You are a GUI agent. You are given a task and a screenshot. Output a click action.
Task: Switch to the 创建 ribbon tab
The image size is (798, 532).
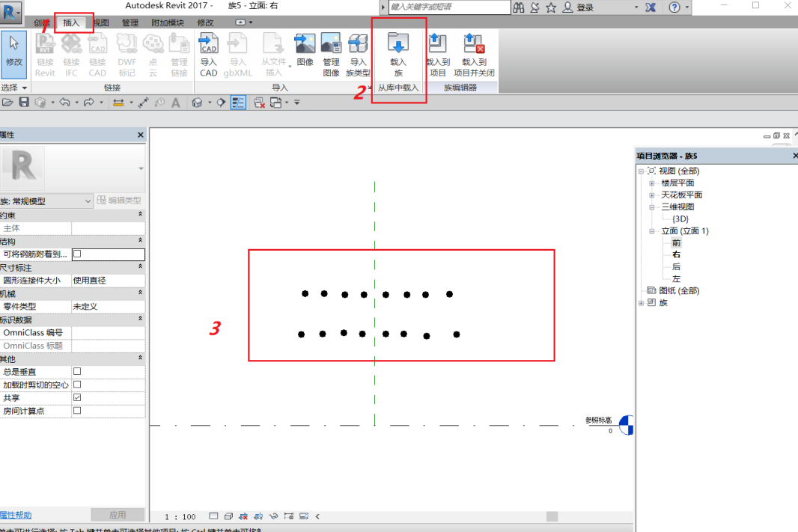coord(42,22)
